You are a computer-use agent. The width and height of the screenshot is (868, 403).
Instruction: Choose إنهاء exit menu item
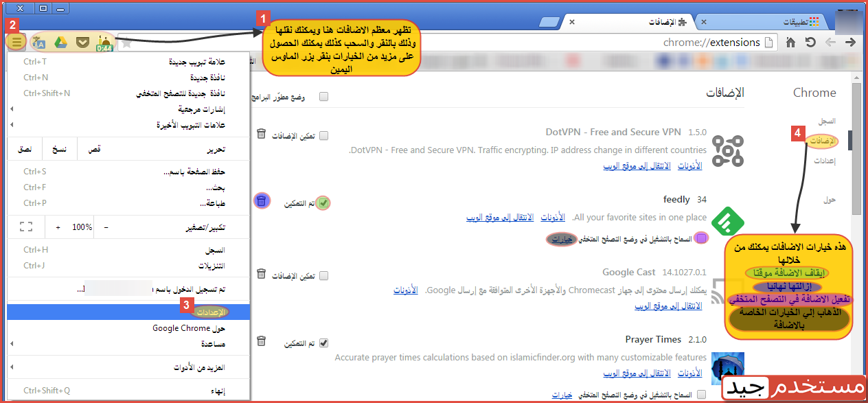click(129, 391)
